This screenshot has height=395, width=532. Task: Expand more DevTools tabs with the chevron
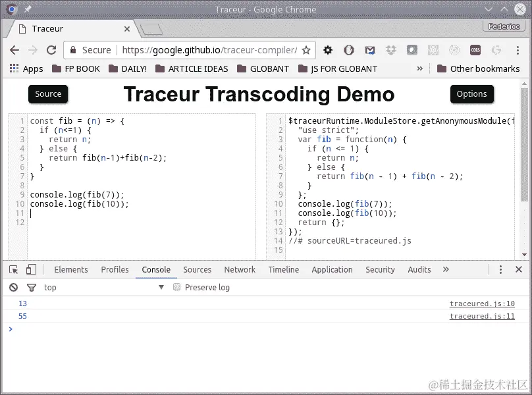(446, 269)
